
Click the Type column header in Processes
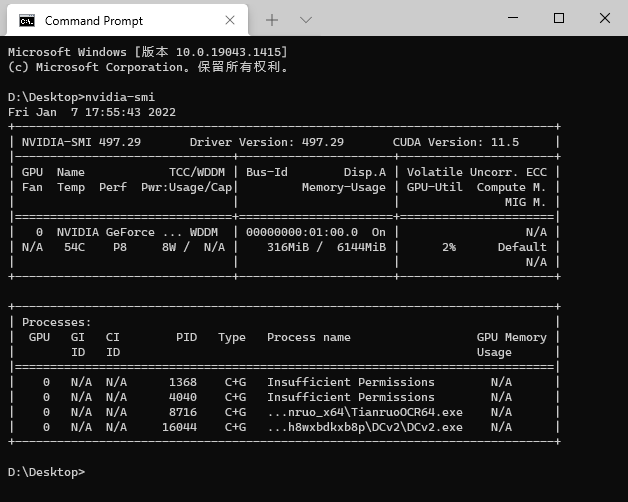coord(232,337)
